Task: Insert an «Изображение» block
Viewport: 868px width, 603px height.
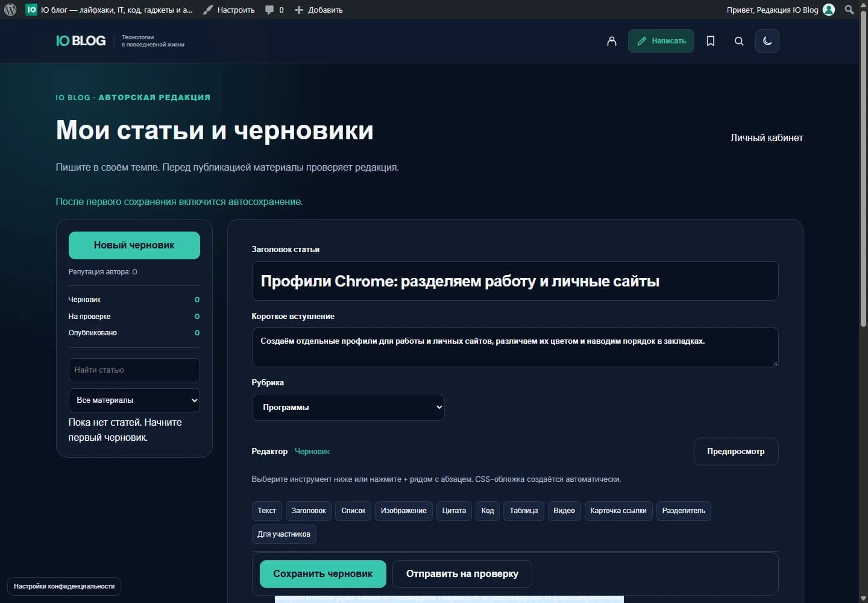Action: [x=404, y=511]
